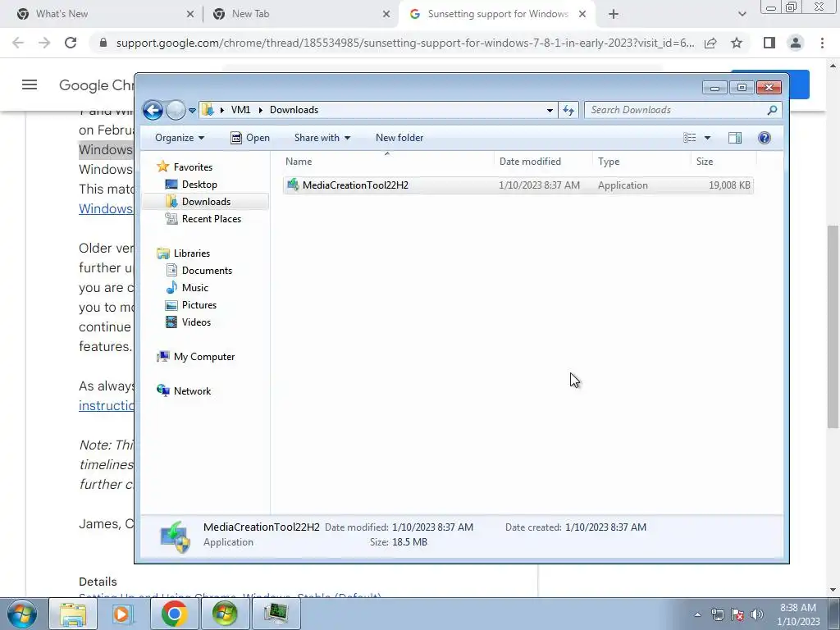
Task: Toggle Chrome side panel
Action: (x=769, y=43)
